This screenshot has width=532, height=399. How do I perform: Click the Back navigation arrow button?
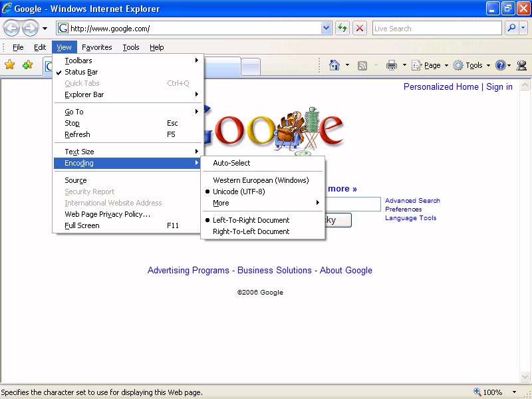pyautogui.click(x=11, y=28)
